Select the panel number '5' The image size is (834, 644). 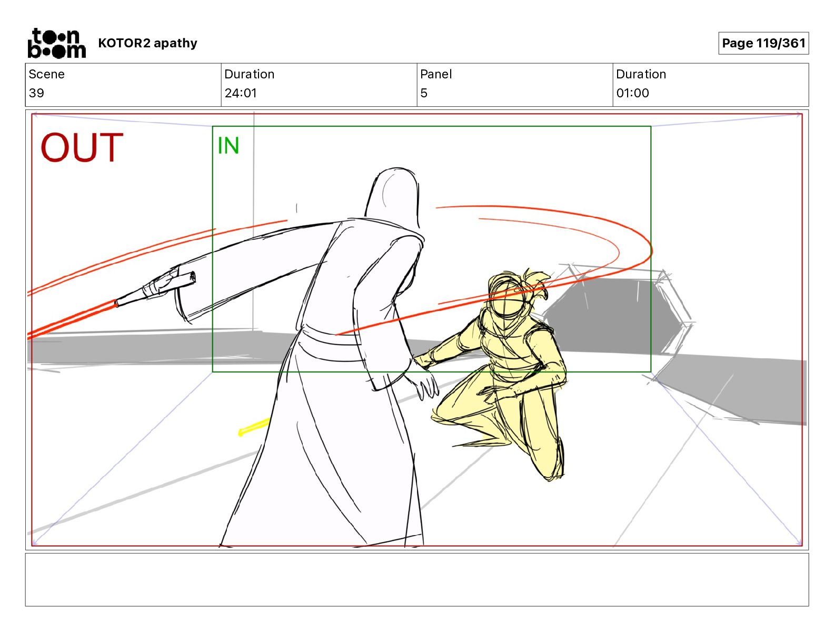(424, 93)
